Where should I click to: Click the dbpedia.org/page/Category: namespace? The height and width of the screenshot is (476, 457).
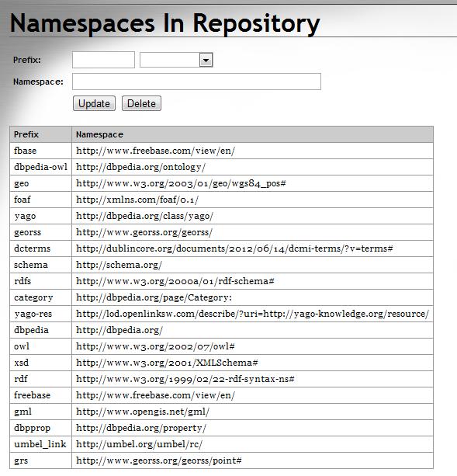coord(154,297)
